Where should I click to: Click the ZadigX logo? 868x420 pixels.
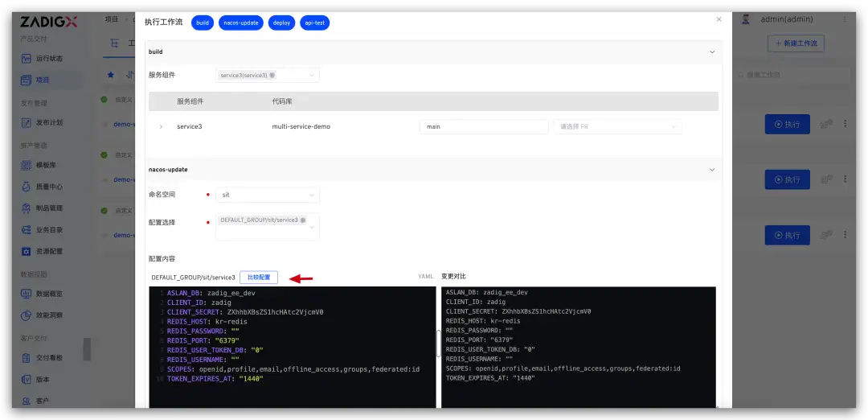point(49,23)
